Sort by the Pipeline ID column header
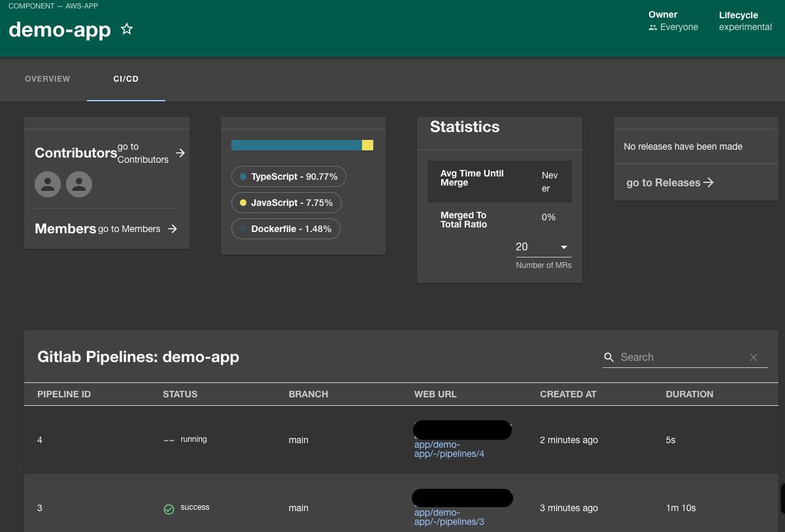 (x=64, y=394)
